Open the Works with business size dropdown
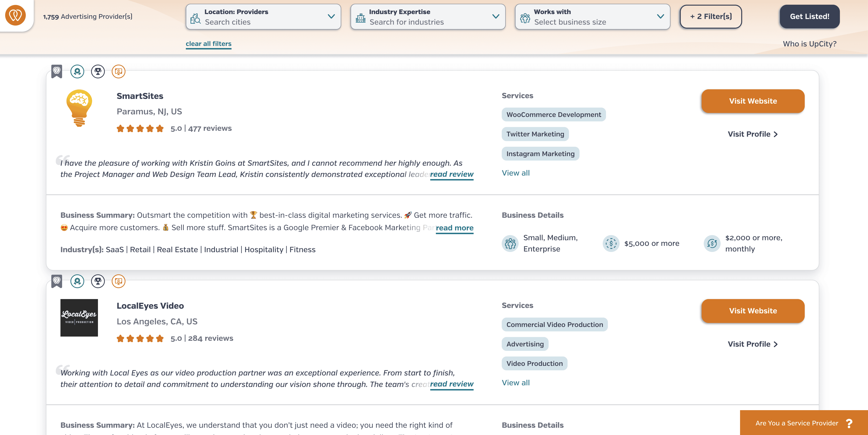 click(x=592, y=16)
